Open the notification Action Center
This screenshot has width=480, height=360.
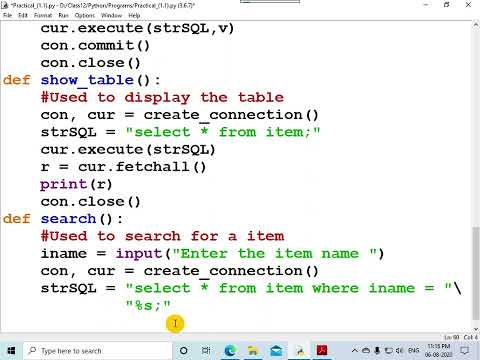pyautogui.click(x=465, y=351)
